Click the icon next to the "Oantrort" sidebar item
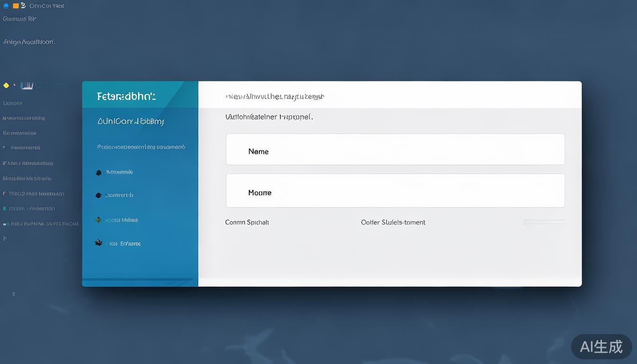This screenshot has height=364, width=637. 99,195
